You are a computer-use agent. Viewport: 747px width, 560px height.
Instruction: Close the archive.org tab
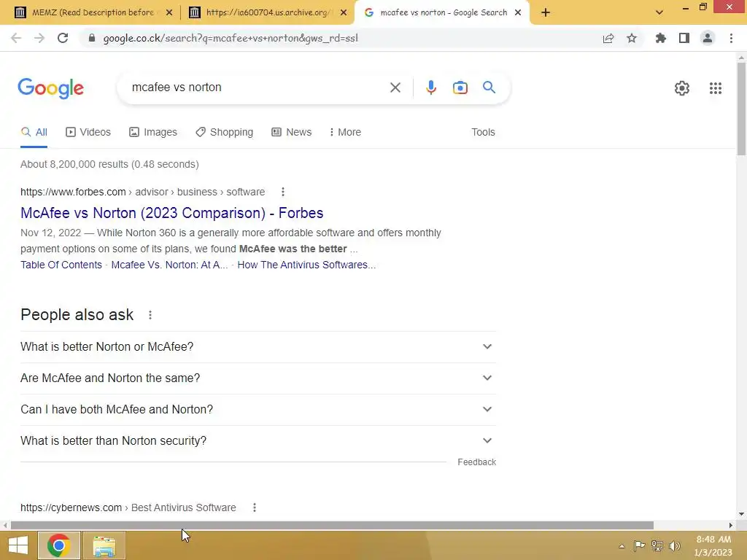coord(344,13)
